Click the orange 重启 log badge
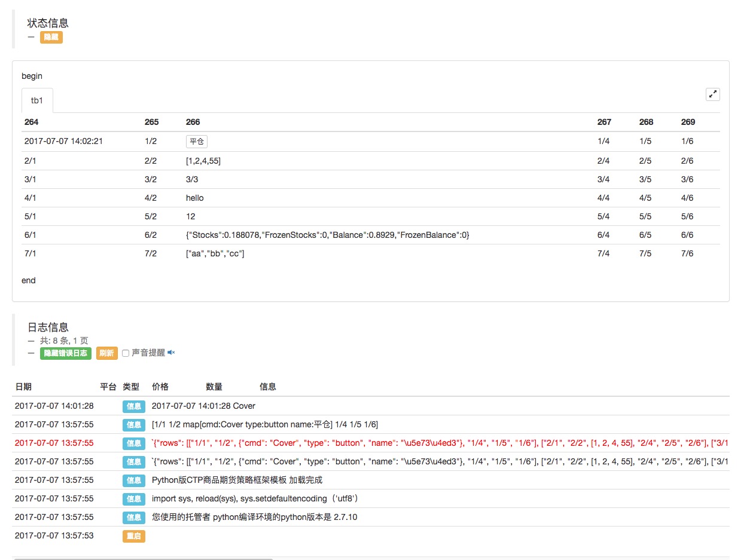Image resolution: width=753 pixels, height=560 pixels. 133,536
